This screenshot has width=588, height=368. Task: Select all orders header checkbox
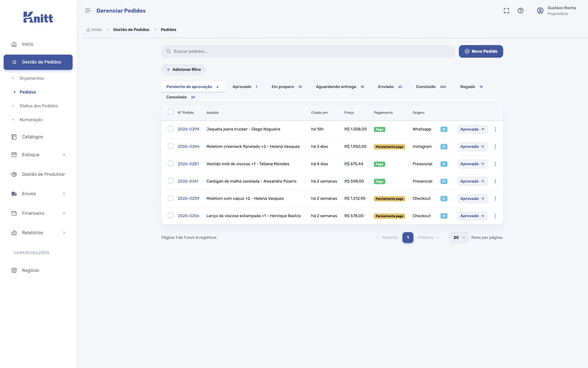171,112
